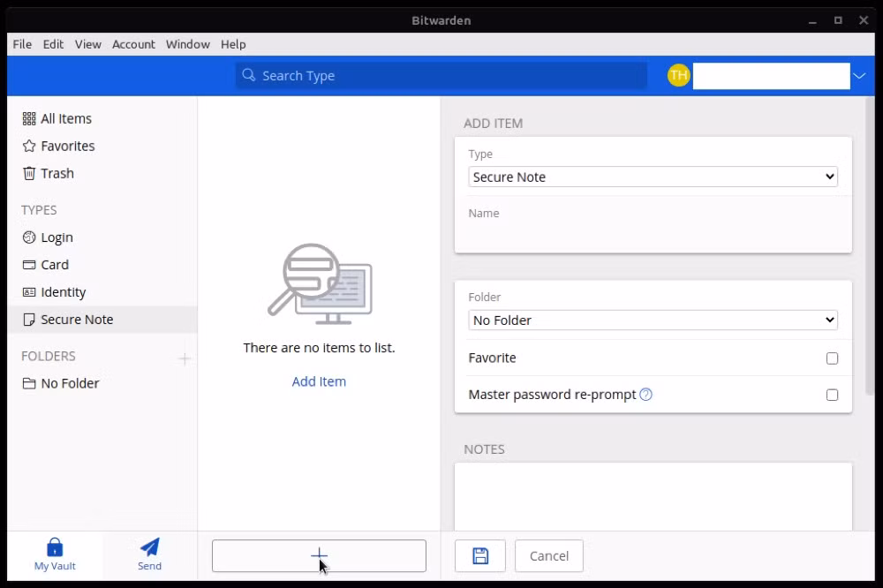Open master password re-prompt help icon

(x=646, y=395)
